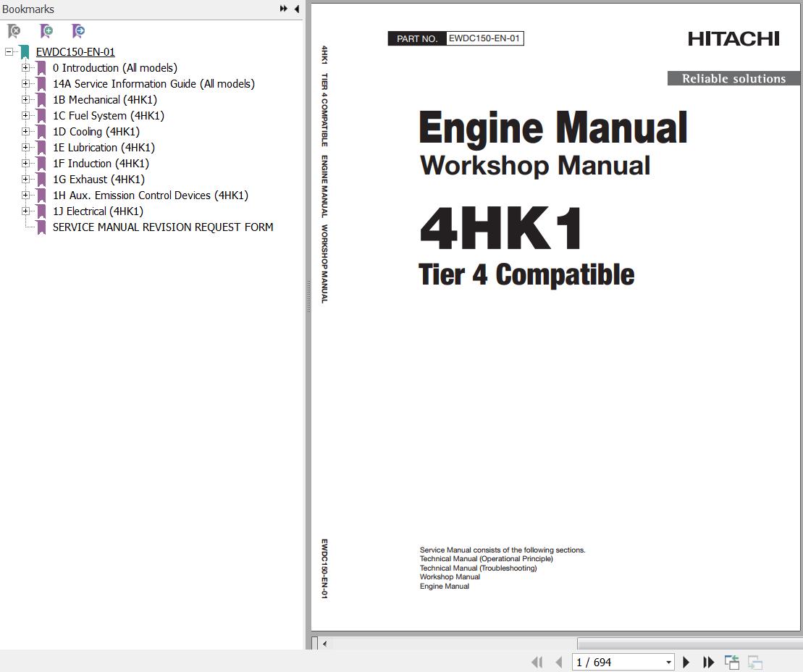This screenshot has height=672, width=803.
Task: Click the HITACHI logo on the cover page
Action: click(x=733, y=38)
